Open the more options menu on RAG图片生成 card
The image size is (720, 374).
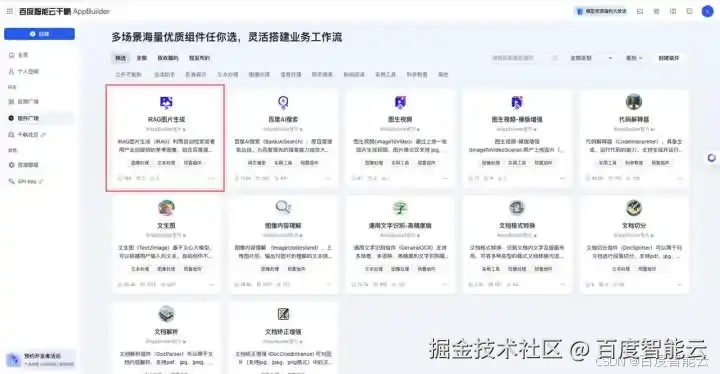click(x=212, y=178)
